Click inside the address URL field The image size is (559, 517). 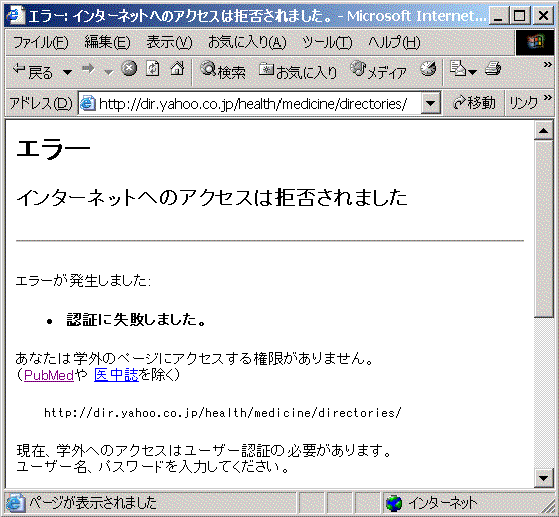[x=253, y=104]
